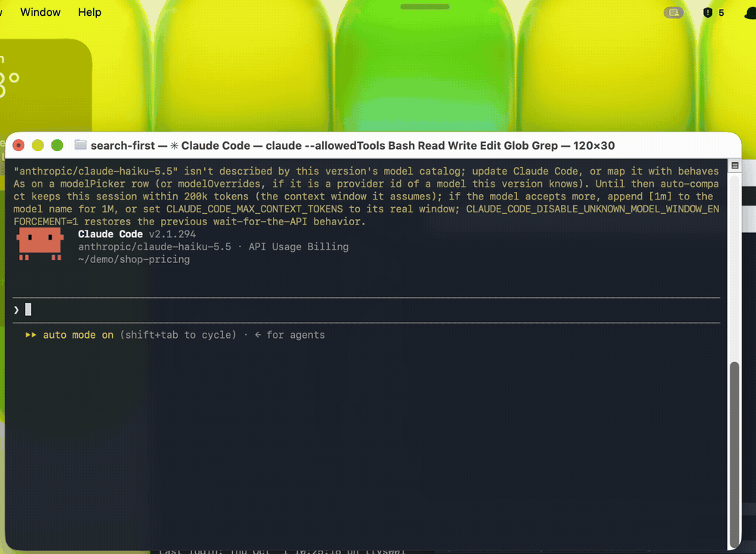Open the Window menu
Image resolution: width=756 pixels, height=554 pixels.
pos(41,12)
